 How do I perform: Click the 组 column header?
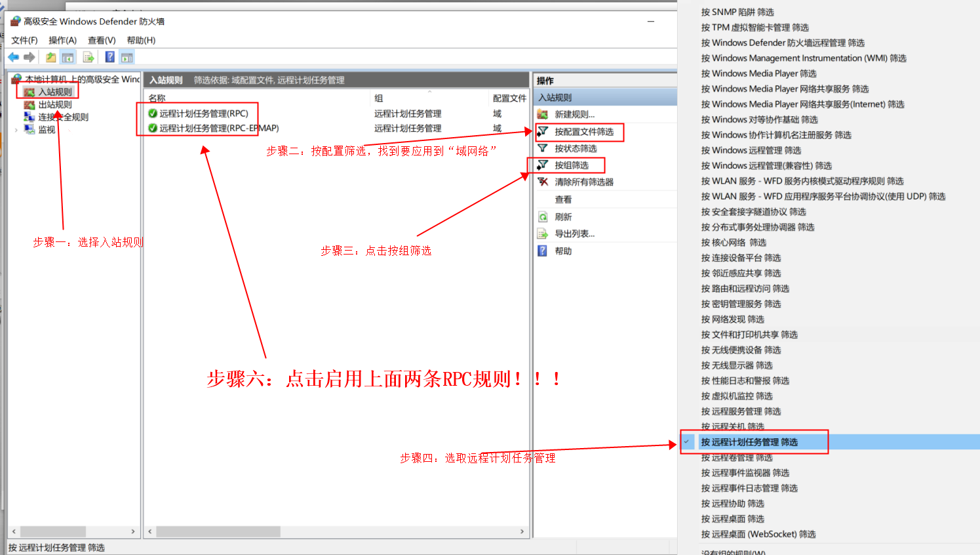coord(378,98)
